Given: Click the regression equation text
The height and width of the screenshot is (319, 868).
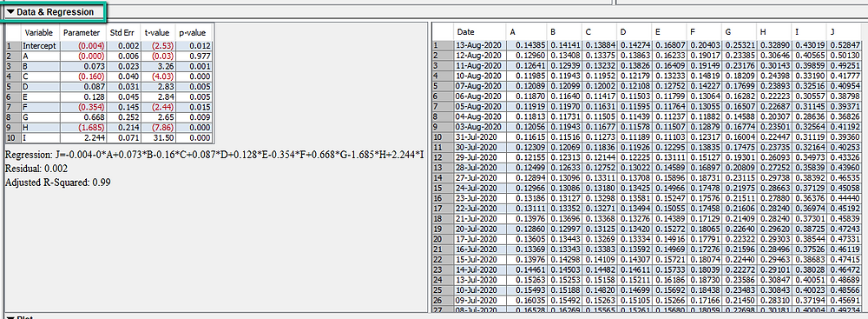Looking at the screenshot, I should click(x=214, y=154).
